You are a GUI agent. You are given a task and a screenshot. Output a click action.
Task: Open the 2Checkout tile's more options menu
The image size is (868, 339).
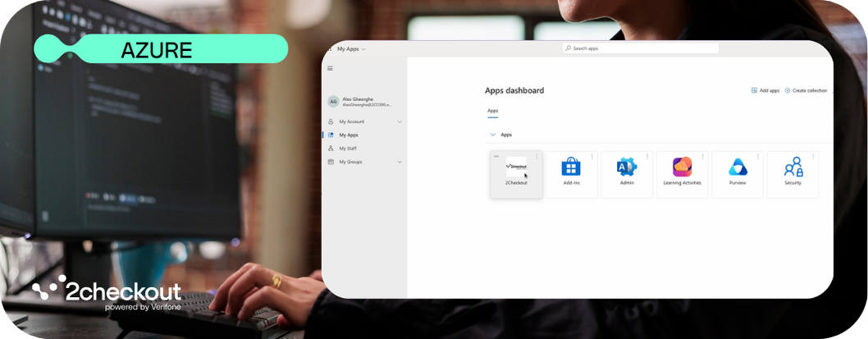pos(537,157)
